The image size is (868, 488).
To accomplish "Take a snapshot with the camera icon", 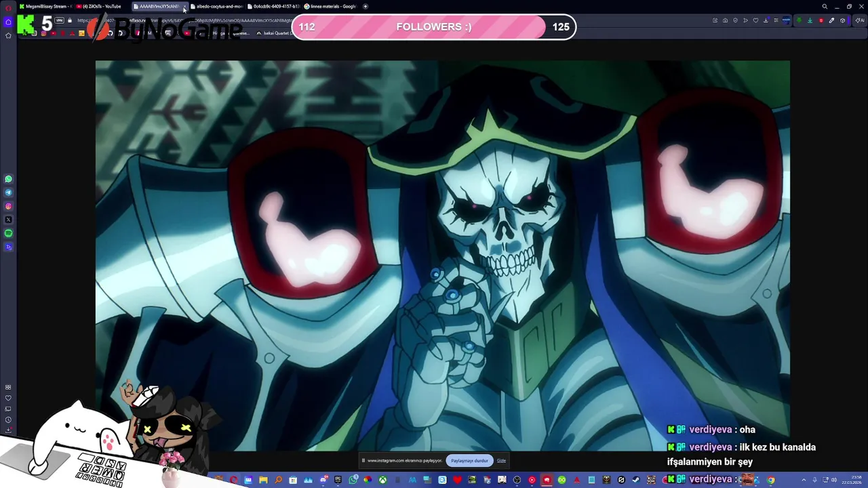I will click(726, 20).
